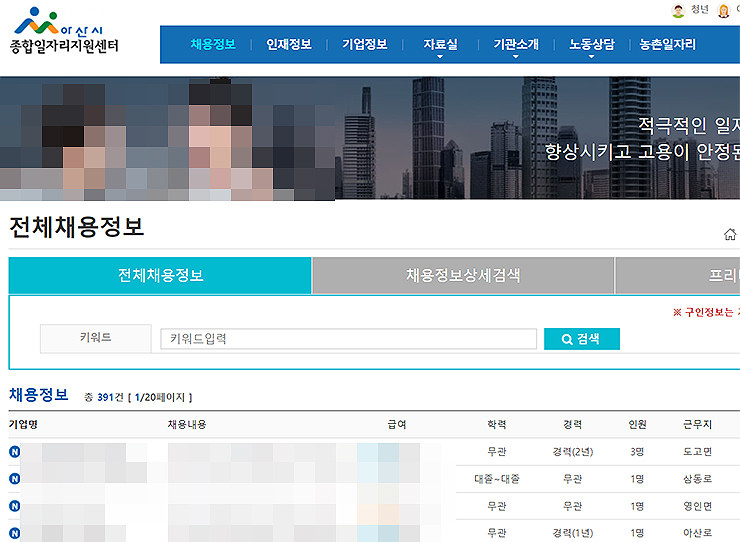Switch to the 채용정보상세검색 tab
The height and width of the screenshot is (542, 740).
click(x=463, y=275)
